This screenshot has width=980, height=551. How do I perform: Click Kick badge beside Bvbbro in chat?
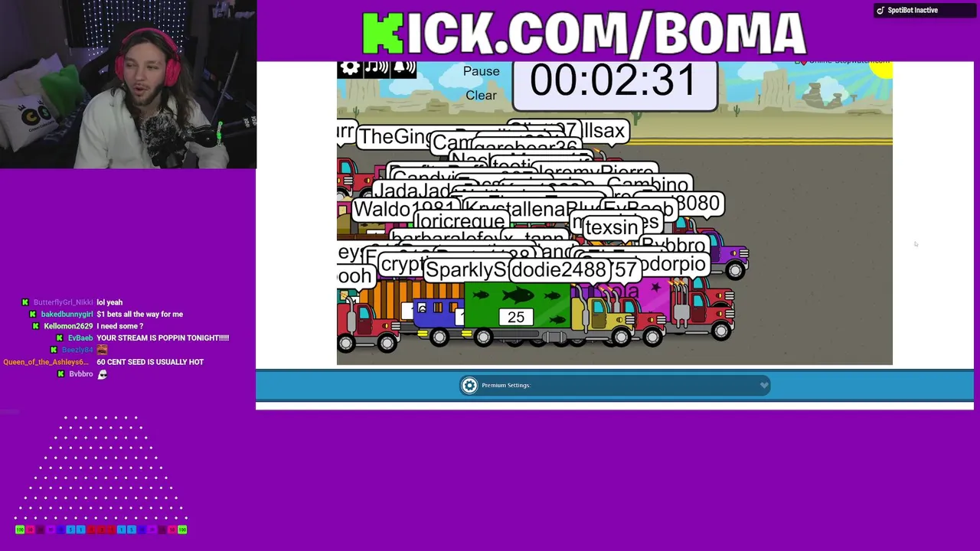pos(61,374)
